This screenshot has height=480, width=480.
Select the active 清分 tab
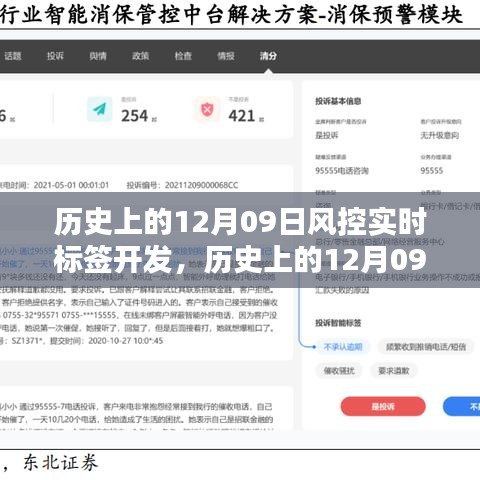coord(268,56)
